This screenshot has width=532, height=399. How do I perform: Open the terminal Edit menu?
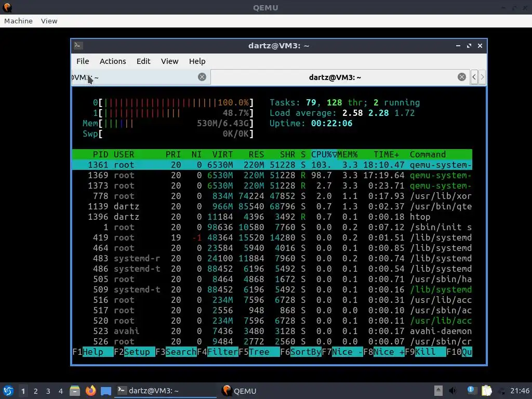point(143,61)
